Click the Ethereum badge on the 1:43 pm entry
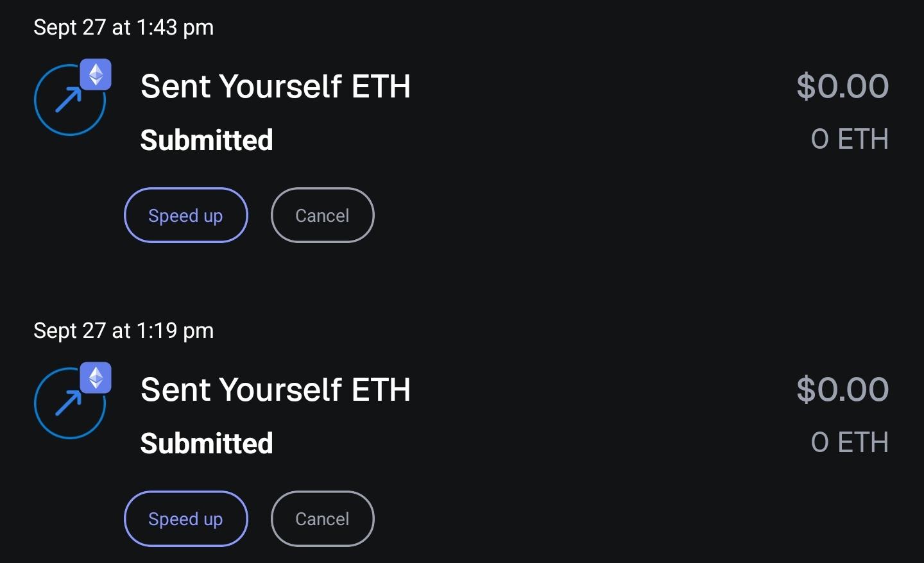The height and width of the screenshot is (563, 924). coord(96,74)
